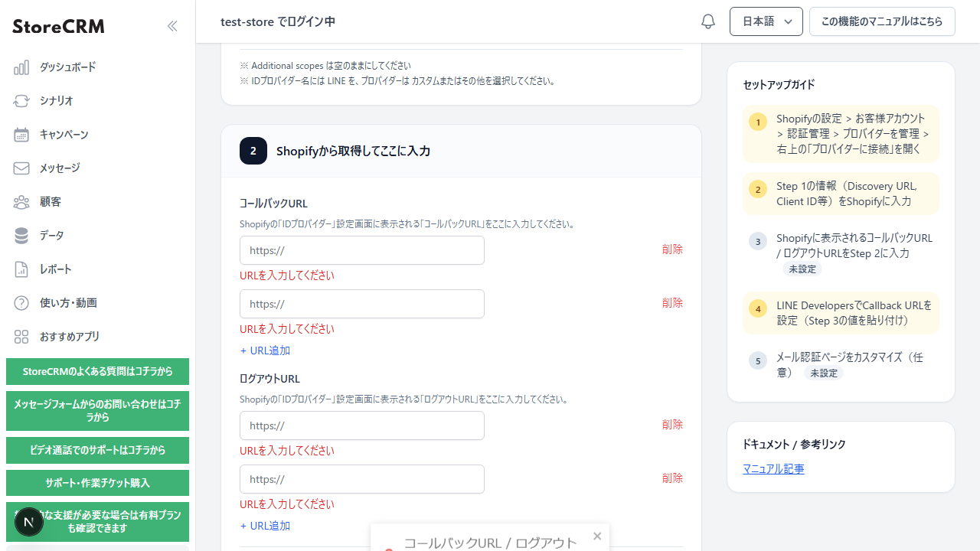Click ビデオ通話でのサポートはコチラから button
This screenshot has width=980, height=551.
point(97,450)
